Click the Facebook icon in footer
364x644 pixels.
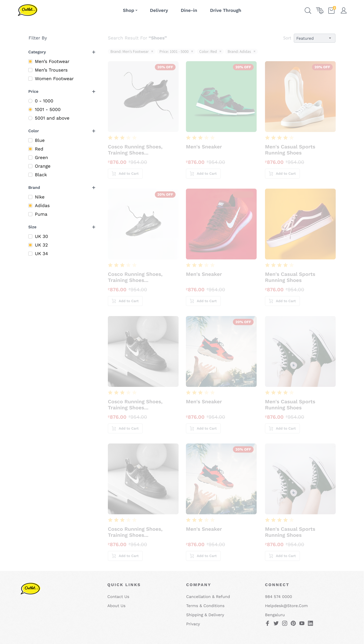click(x=268, y=623)
